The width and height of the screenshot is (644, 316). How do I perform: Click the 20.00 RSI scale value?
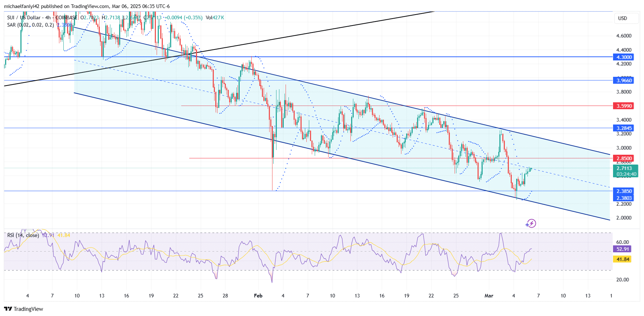click(623, 280)
